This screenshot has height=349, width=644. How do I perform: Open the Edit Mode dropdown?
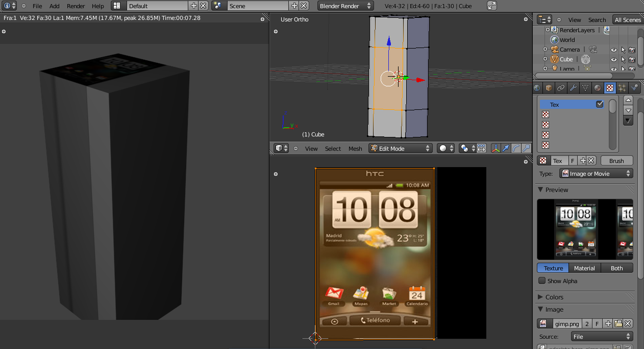[x=401, y=148]
